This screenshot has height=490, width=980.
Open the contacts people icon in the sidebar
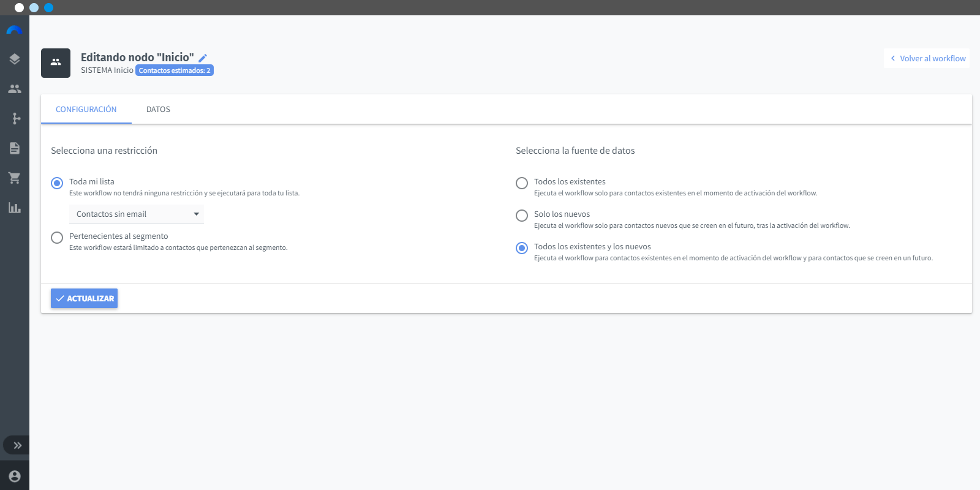click(15, 89)
